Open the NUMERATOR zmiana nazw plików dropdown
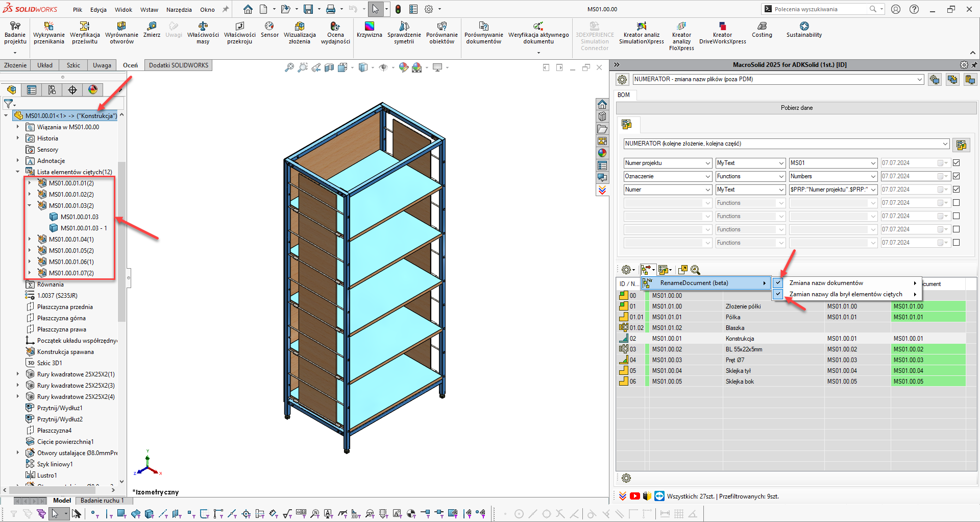The height and width of the screenshot is (522, 980). 919,79
